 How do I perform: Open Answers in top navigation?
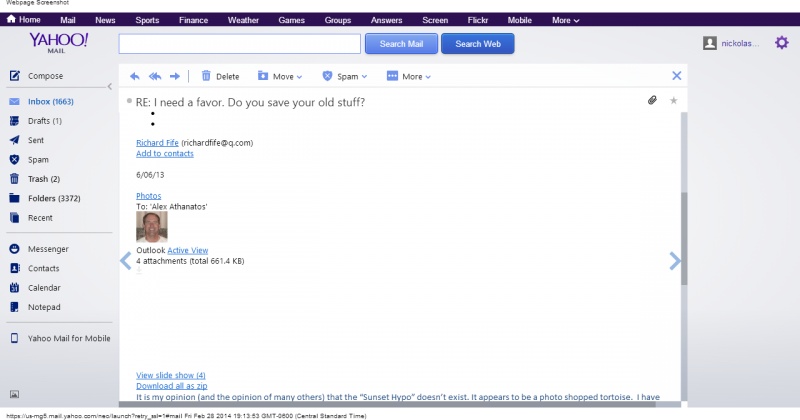[386, 20]
